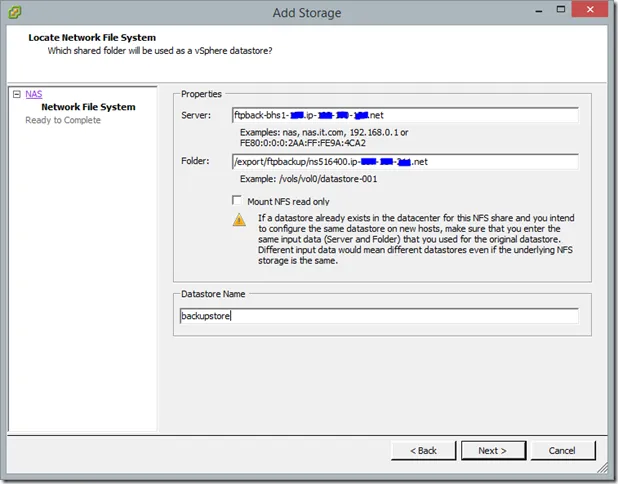The image size is (618, 484).
Task: Click the Locate Network File System heading
Action: click(x=92, y=38)
